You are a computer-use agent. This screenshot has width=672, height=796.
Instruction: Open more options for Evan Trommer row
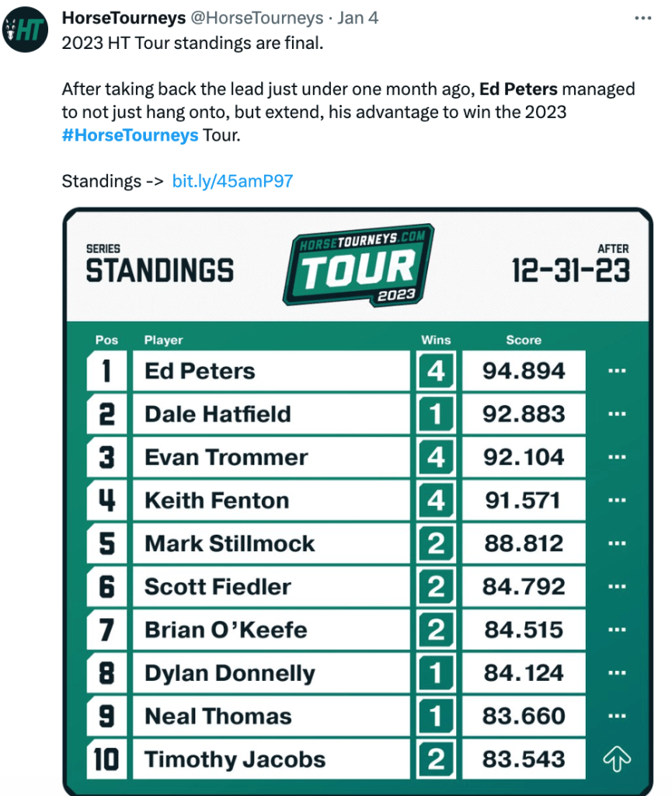617,457
